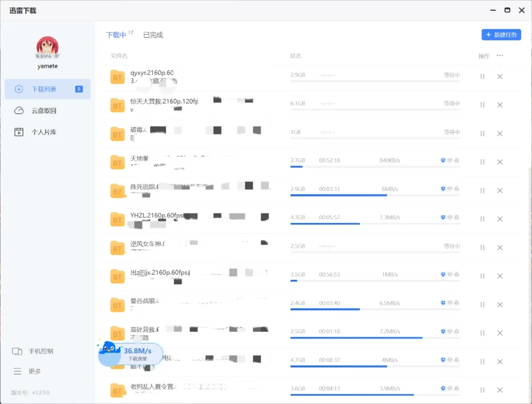
Task: Click the 状态 column header
Action: (296, 56)
